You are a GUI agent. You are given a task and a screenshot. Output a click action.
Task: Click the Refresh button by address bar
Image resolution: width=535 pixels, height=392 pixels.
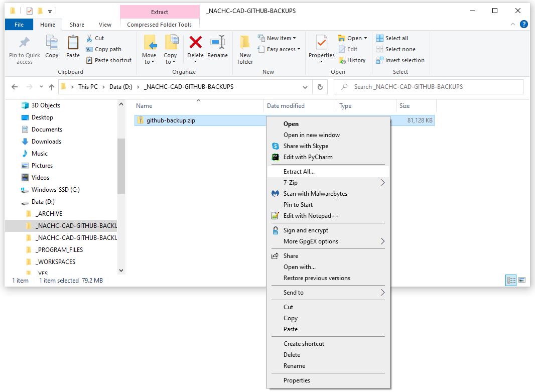click(320, 87)
